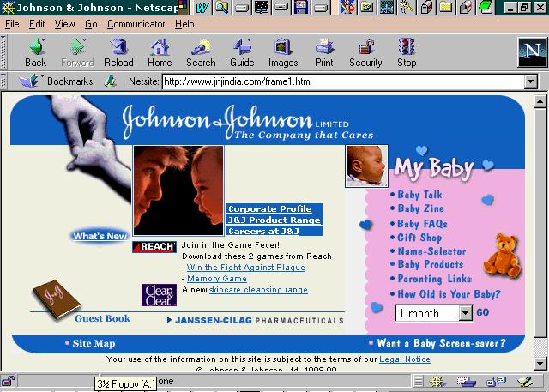Image resolution: width=549 pixels, height=392 pixels.
Task: Click the GO button beside age selector
Action: point(483,313)
